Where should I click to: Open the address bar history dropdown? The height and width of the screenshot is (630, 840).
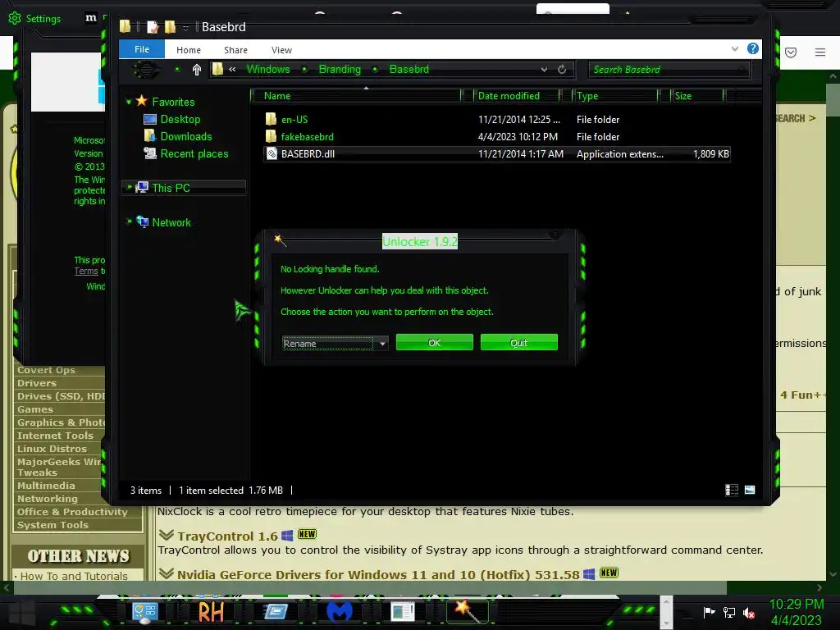[x=544, y=70]
